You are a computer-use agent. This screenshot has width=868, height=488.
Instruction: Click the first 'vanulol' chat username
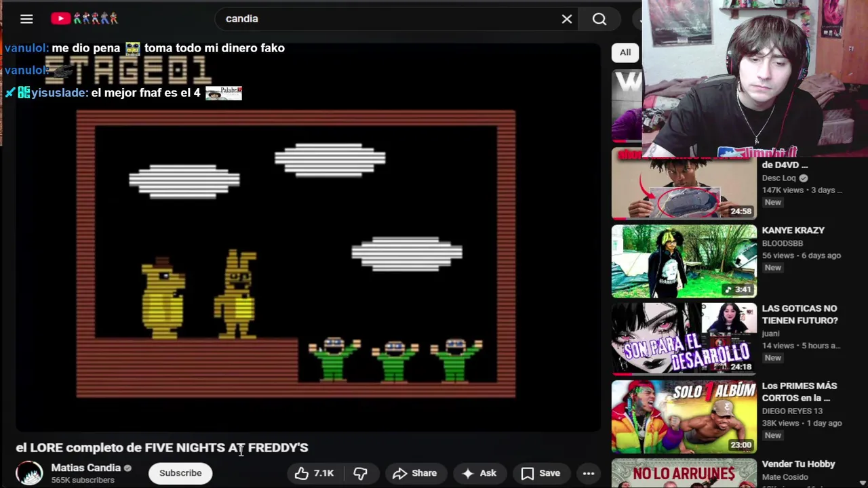(26, 48)
